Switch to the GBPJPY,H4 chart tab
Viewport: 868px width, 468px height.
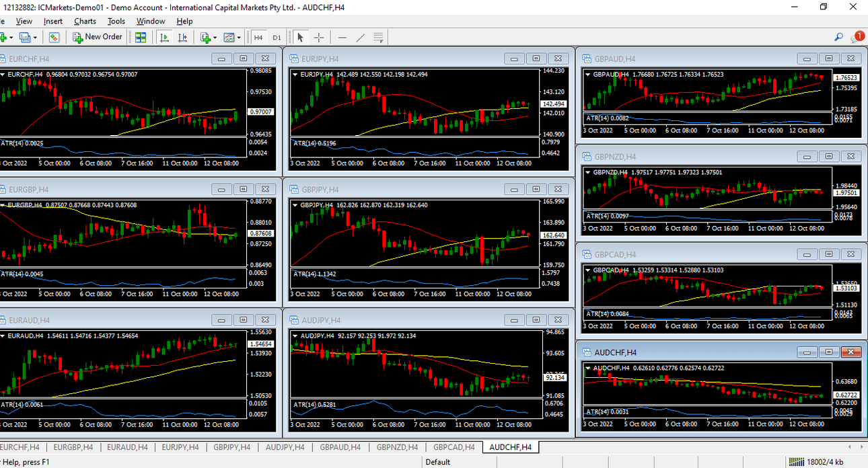pyautogui.click(x=231, y=447)
